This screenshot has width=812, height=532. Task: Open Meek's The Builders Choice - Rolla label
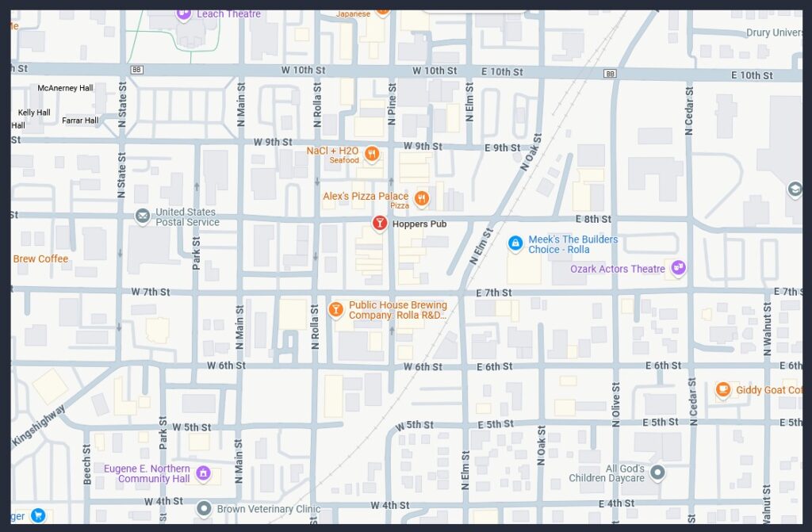click(x=573, y=244)
